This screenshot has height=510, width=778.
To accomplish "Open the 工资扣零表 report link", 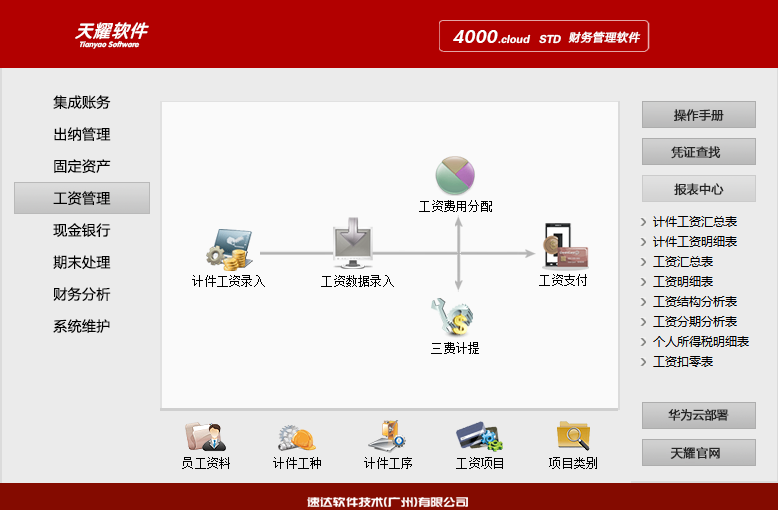I will pyautogui.click(x=683, y=361).
